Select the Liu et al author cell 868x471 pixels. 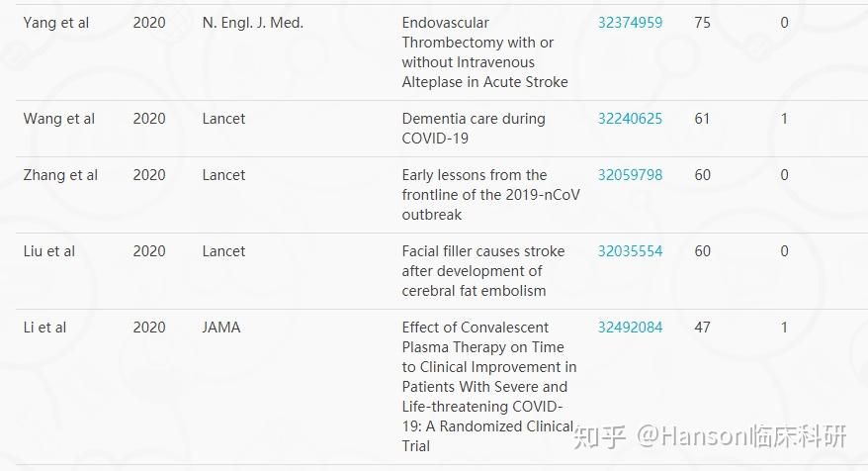[x=48, y=251]
